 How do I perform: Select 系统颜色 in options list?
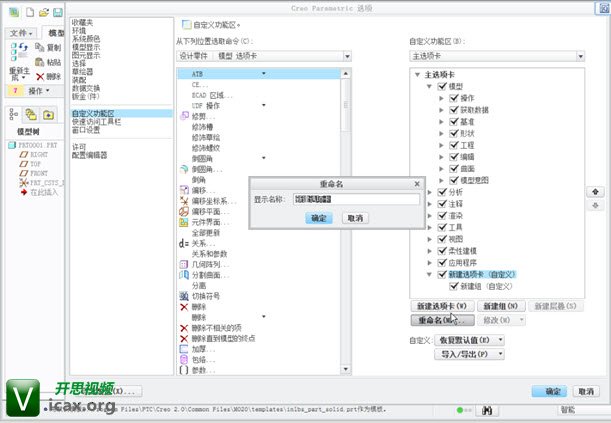86,39
